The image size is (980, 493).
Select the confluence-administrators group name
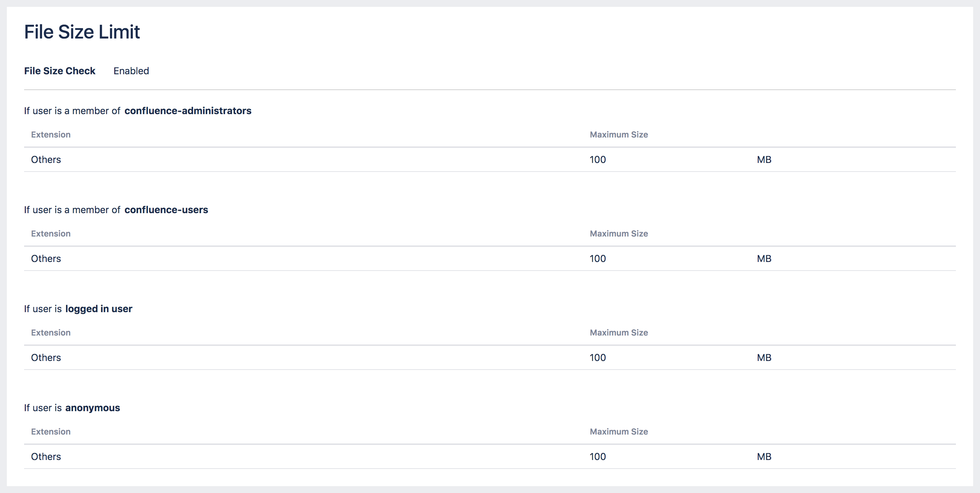pos(188,111)
